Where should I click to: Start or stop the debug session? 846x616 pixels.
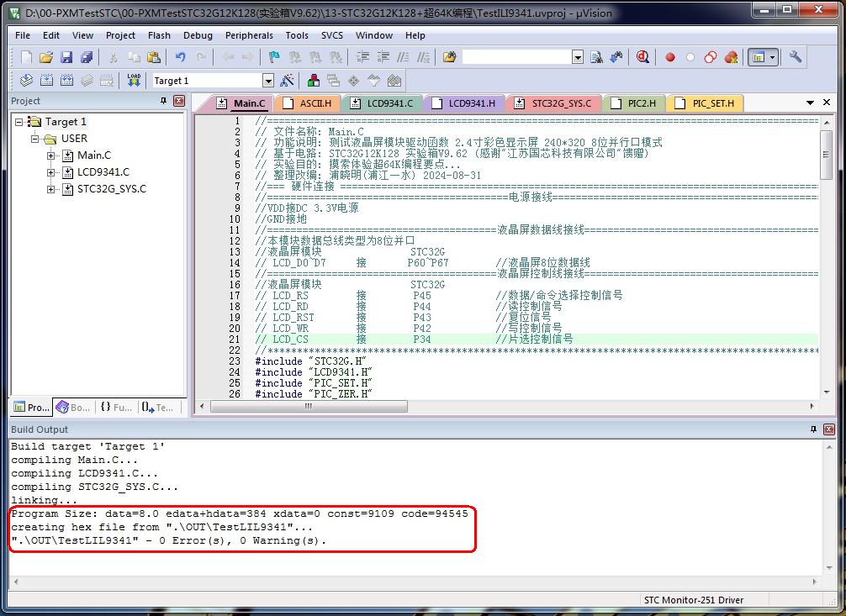pyautogui.click(x=642, y=57)
